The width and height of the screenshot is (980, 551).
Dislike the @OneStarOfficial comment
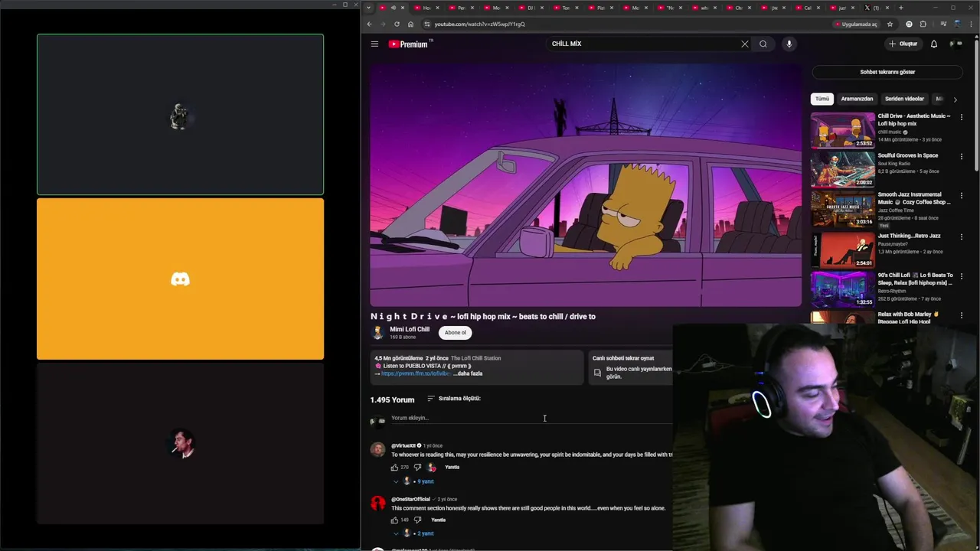coord(417,520)
